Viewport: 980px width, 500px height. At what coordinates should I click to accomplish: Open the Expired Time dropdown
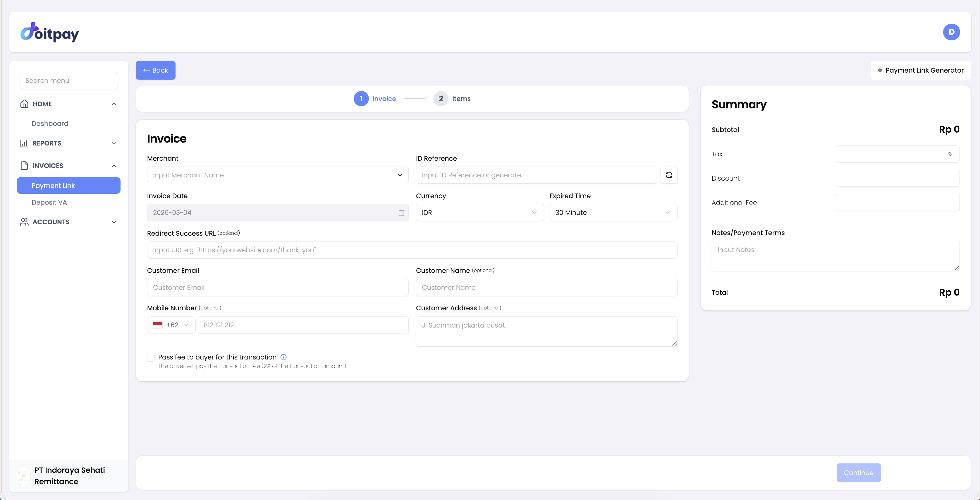point(613,213)
